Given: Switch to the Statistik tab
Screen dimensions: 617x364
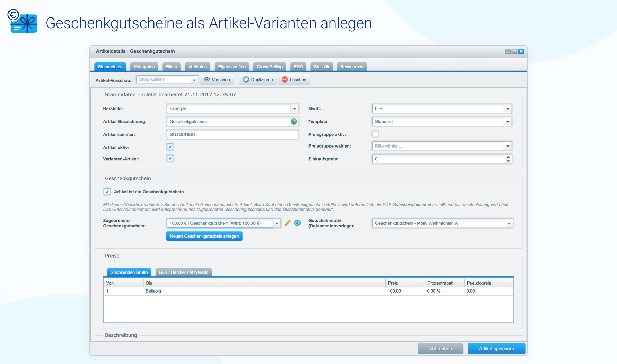Looking at the screenshot, I should point(321,67).
